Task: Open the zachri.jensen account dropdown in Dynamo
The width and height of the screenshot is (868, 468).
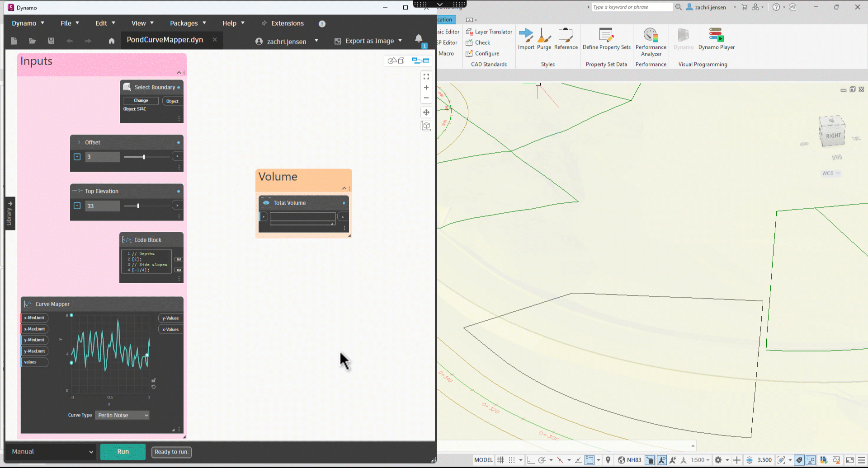Action: pyautogui.click(x=316, y=41)
